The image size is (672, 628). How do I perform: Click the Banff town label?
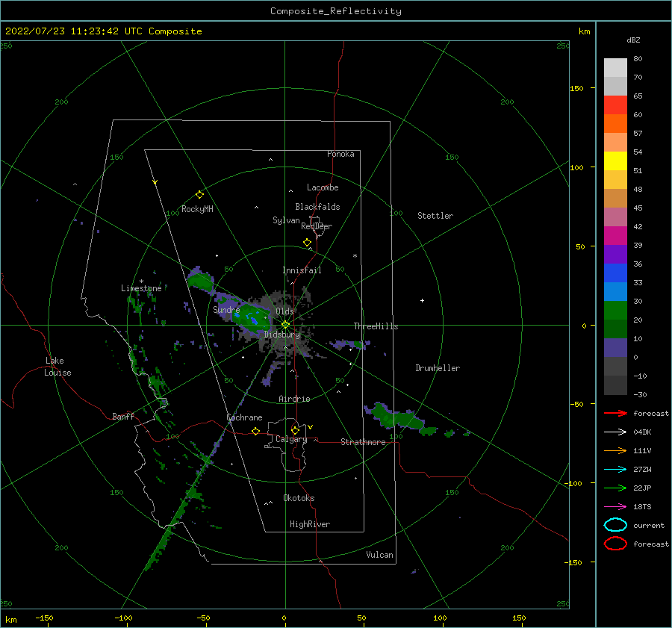point(123,416)
